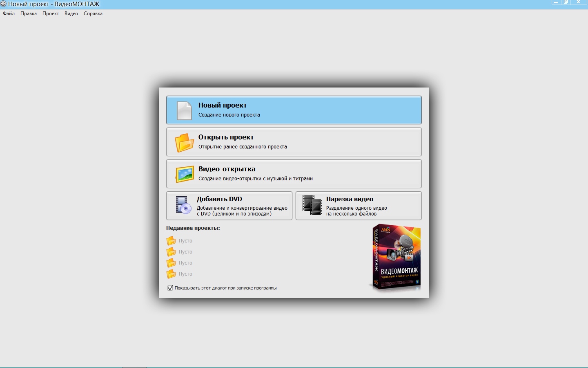Click the Открытие ранее созданного проекта text
The image size is (588, 368).
243,147
